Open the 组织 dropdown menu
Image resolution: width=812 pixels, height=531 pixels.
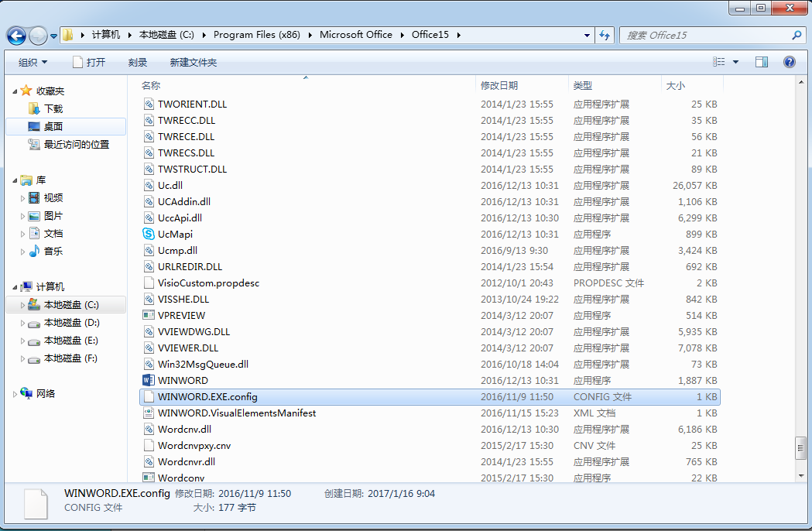click(33, 62)
